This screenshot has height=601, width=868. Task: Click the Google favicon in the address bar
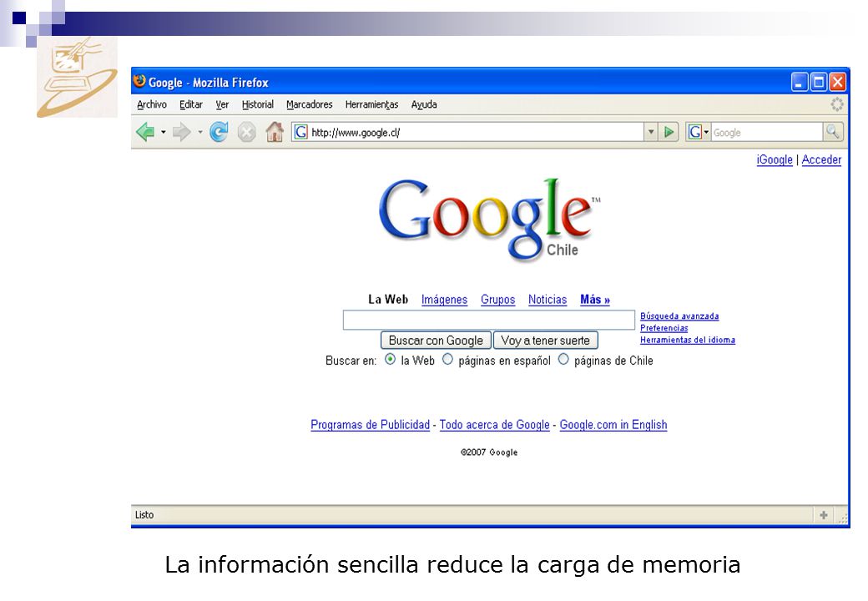[x=300, y=132]
